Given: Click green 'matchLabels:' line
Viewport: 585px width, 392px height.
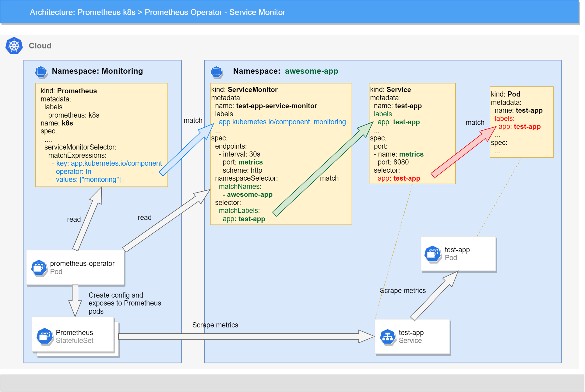Looking at the screenshot, I should point(239,210).
